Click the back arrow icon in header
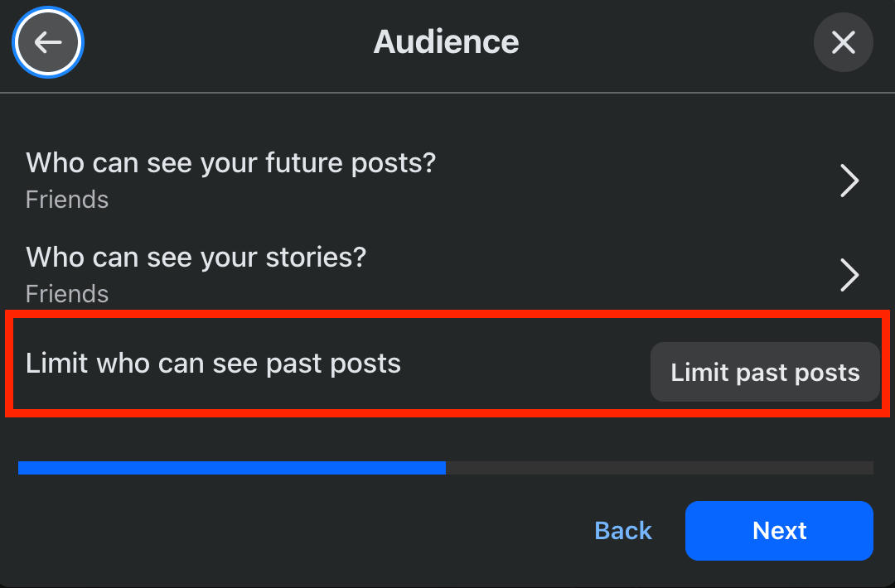The height and width of the screenshot is (588, 895). coord(48,42)
